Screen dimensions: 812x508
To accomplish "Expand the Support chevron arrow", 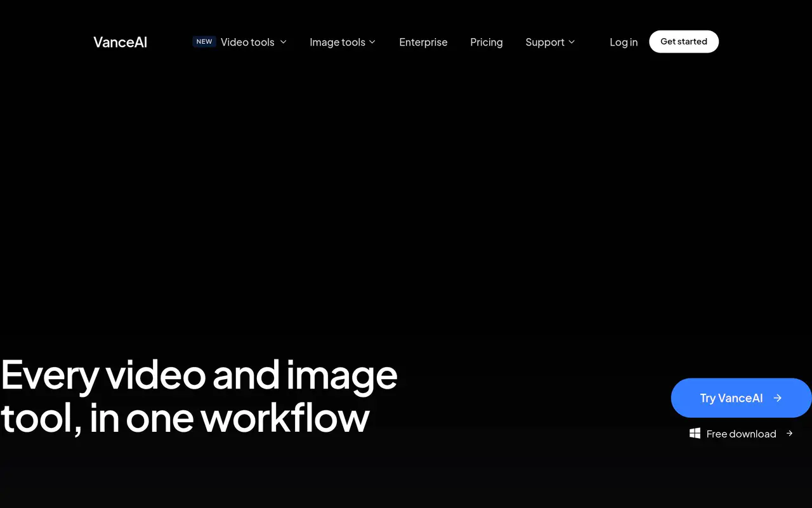I will (x=572, y=42).
